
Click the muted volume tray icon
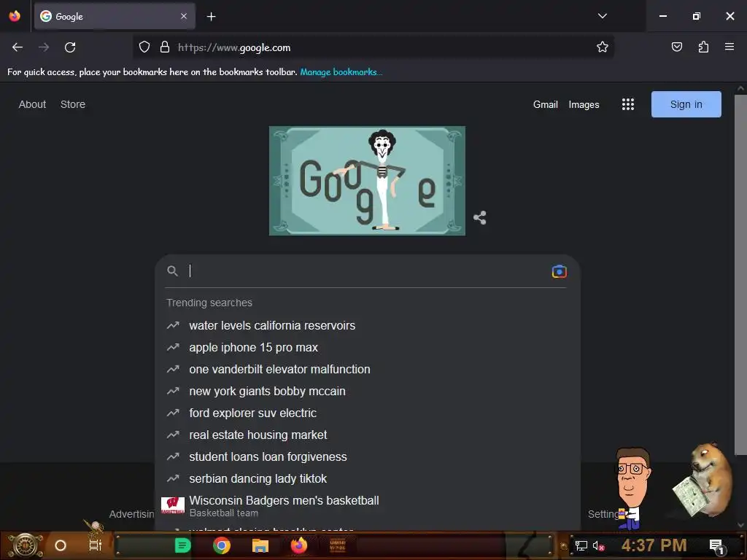tap(598, 545)
